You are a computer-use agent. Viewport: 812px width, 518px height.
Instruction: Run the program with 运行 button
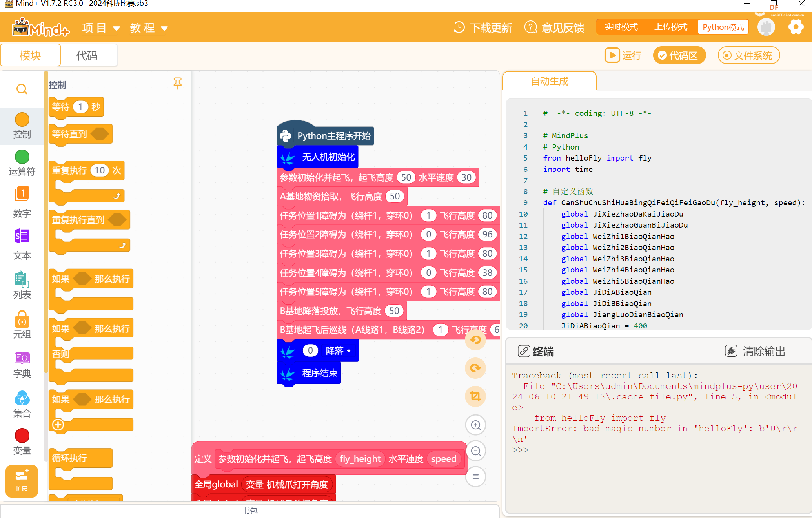tap(623, 55)
